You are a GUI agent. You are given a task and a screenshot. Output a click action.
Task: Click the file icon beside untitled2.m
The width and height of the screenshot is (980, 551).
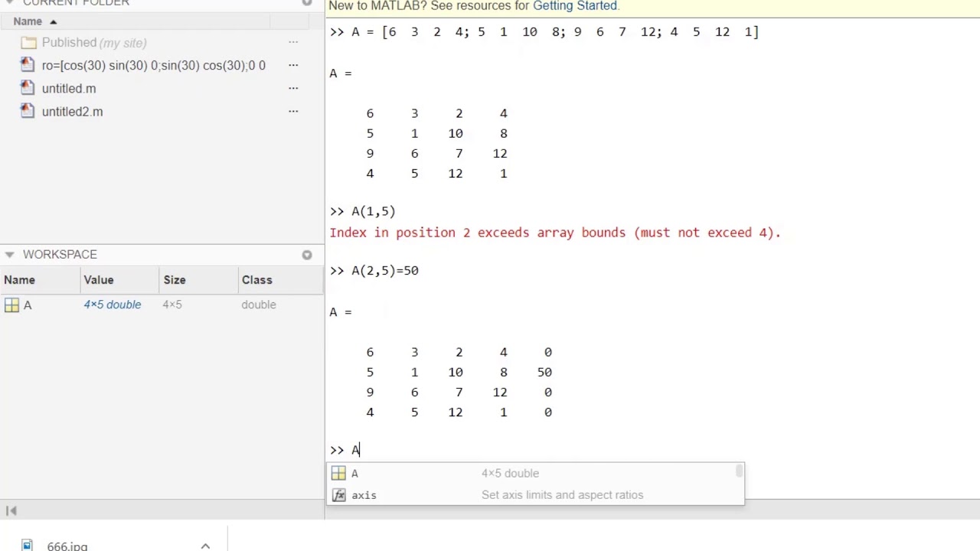pyautogui.click(x=28, y=111)
